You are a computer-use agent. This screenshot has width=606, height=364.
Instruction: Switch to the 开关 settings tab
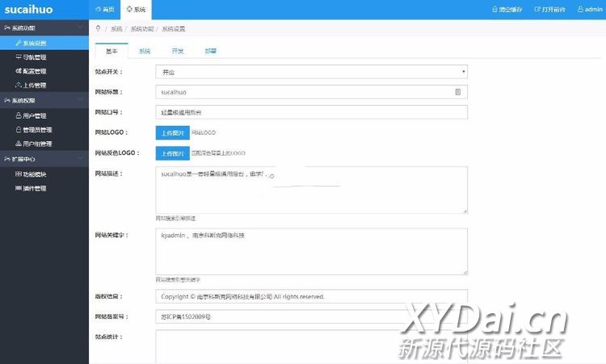[x=178, y=51]
